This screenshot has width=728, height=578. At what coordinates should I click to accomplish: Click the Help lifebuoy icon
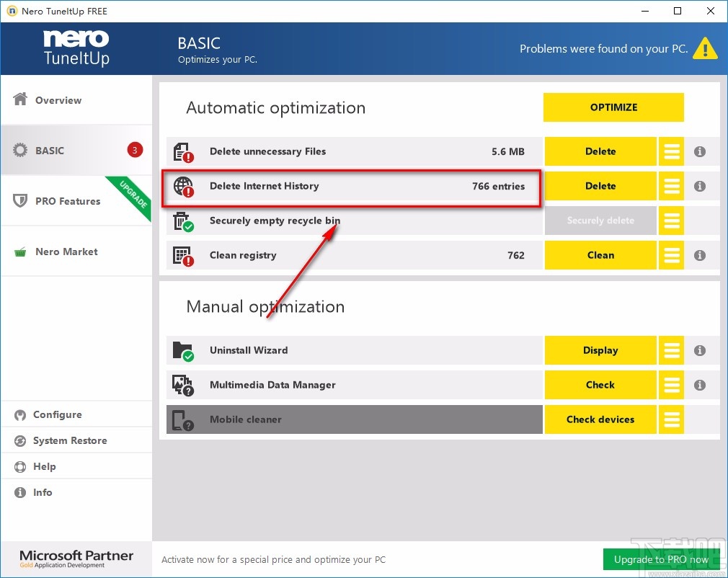[x=20, y=466]
